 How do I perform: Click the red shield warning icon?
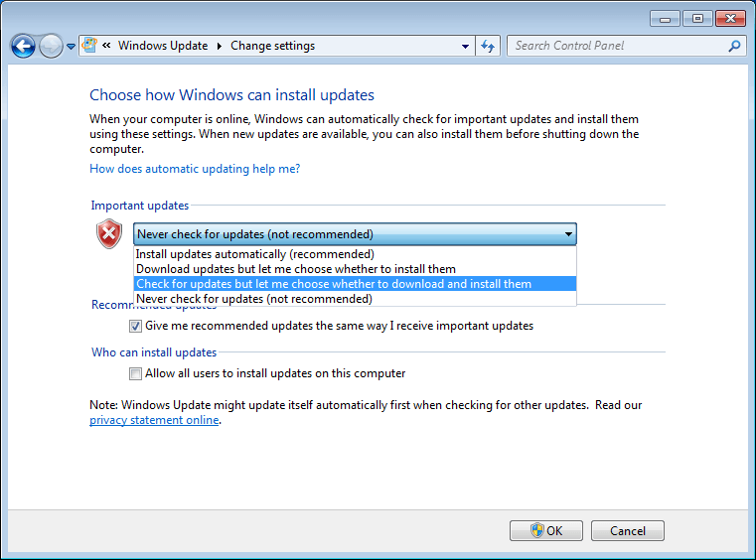(109, 233)
